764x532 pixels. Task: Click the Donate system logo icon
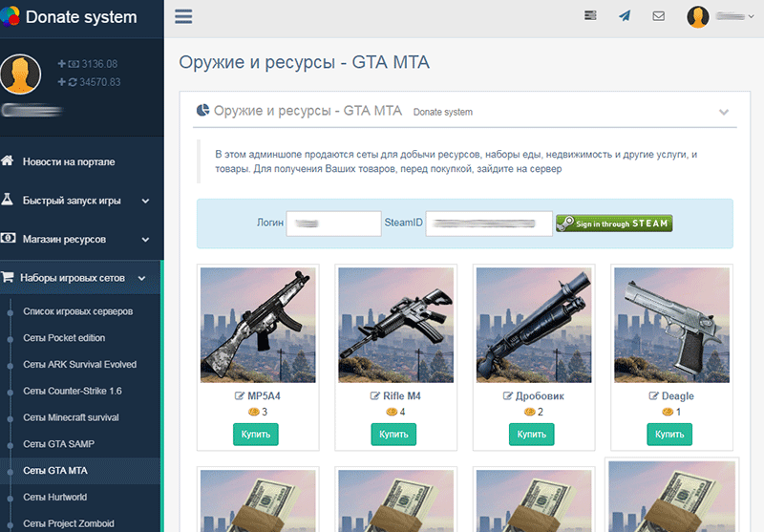click(10, 16)
